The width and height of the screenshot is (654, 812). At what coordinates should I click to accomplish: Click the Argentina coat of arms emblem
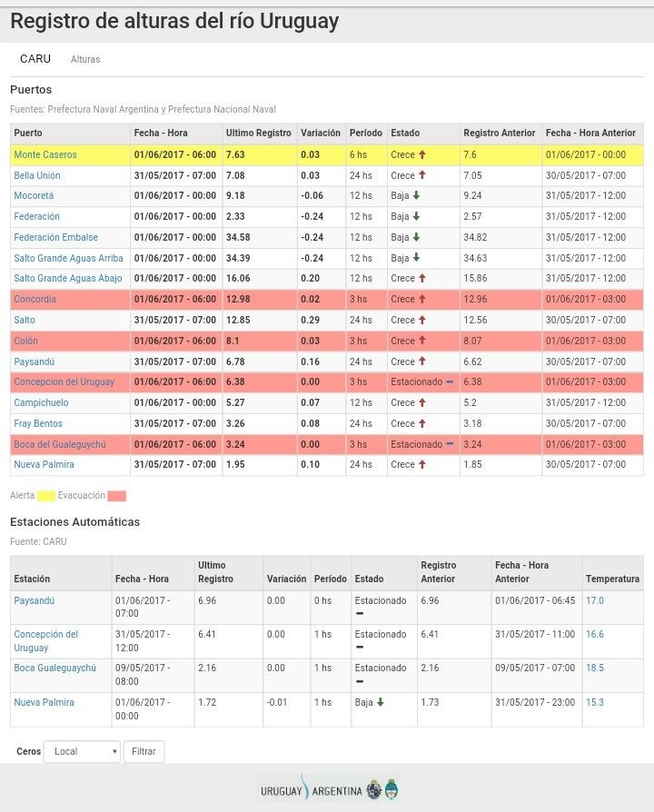391,789
